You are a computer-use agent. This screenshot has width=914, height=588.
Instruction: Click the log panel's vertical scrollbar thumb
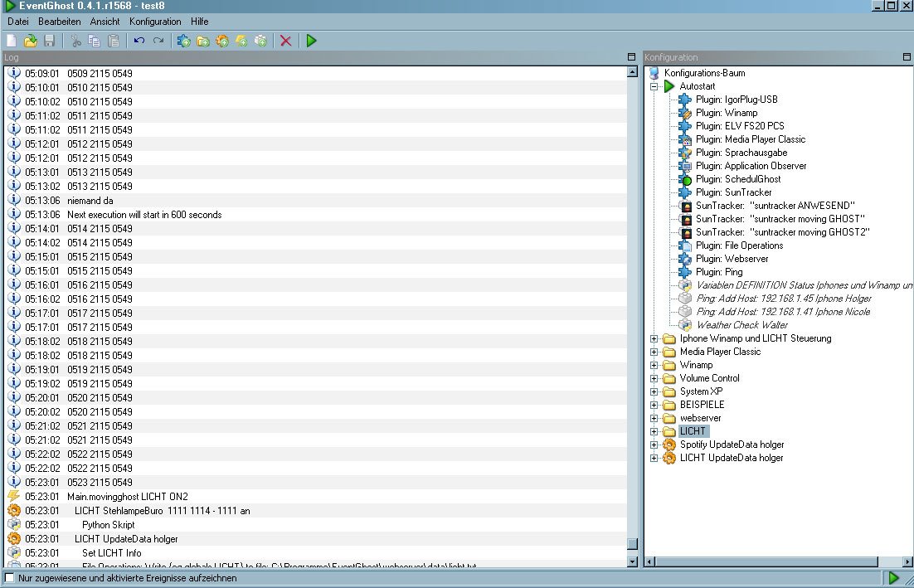coord(632,544)
